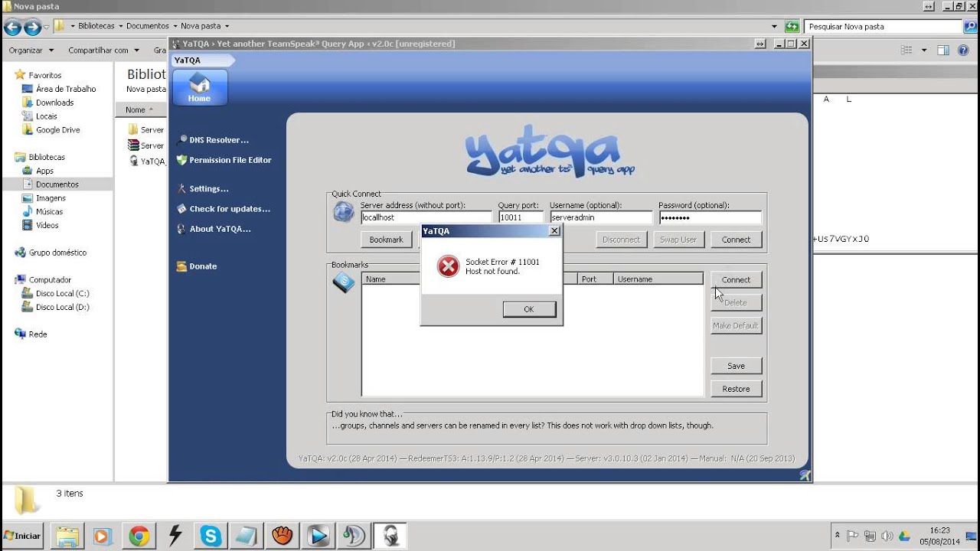Click Connect in the Quick Connect group
This screenshot has height=551, width=980.
pyautogui.click(x=736, y=240)
